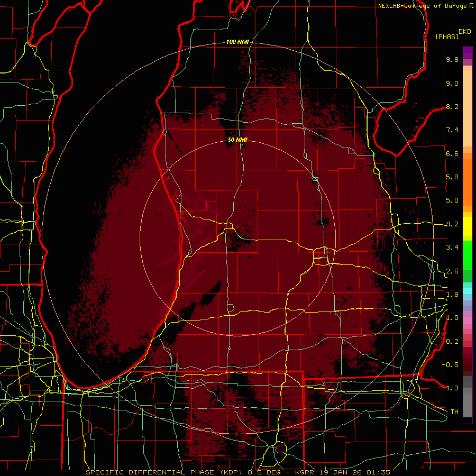Click the 6.6 value on the color scale
The image size is (476, 476).
coord(452,153)
